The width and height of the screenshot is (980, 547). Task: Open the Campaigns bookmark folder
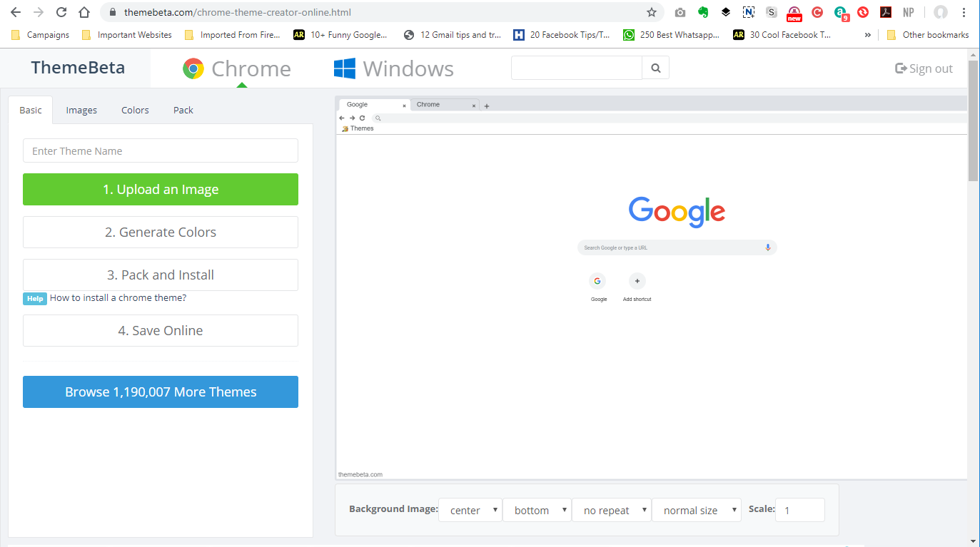tap(41, 34)
